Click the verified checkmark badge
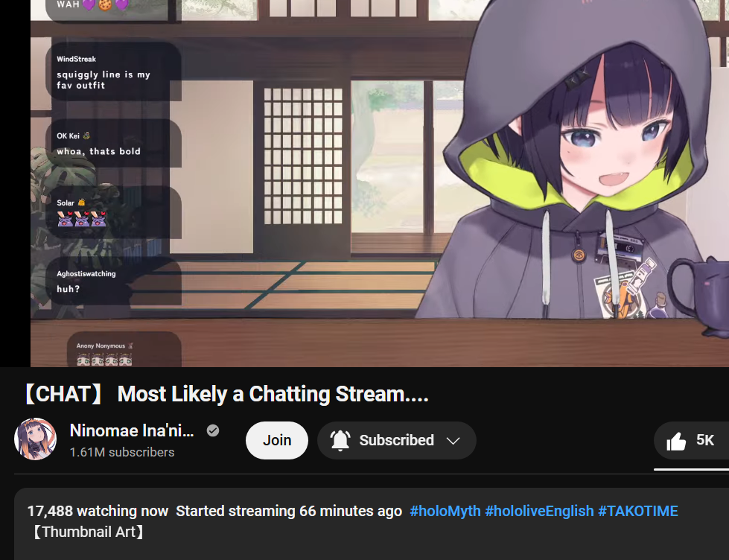This screenshot has width=729, height=560. click(213, 430)
